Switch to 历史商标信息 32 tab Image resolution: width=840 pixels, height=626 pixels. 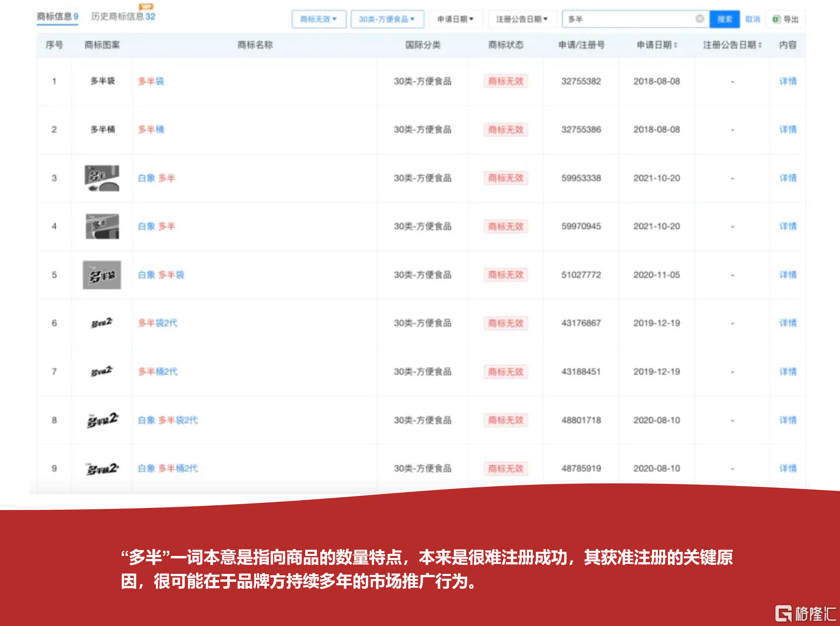tap(123, 17)
